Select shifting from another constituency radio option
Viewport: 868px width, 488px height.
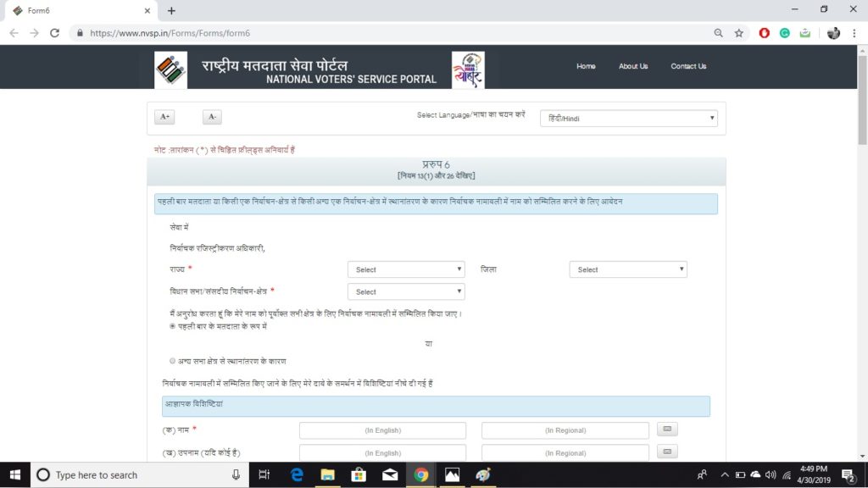pos(173,361)
